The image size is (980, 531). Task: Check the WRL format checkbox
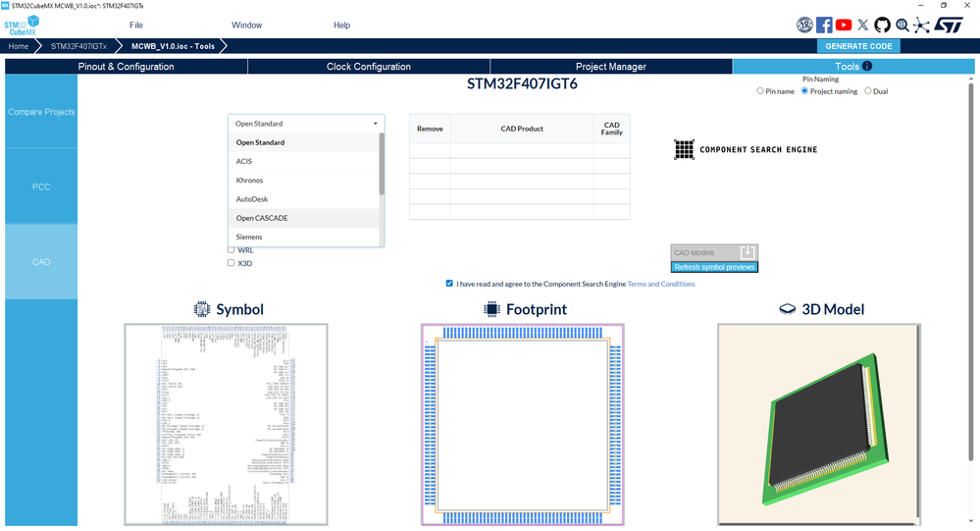point(231,249)
